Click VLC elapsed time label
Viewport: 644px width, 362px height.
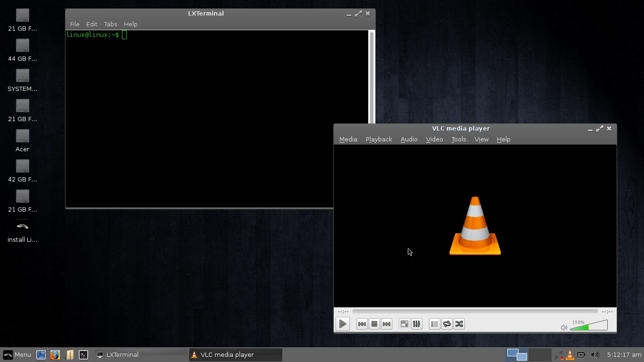(343, 312)
